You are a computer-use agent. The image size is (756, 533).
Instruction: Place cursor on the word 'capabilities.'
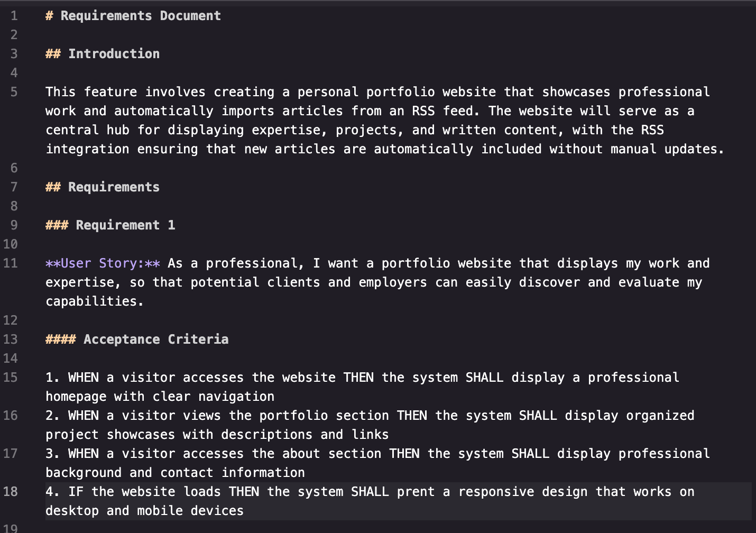(94, 301)
